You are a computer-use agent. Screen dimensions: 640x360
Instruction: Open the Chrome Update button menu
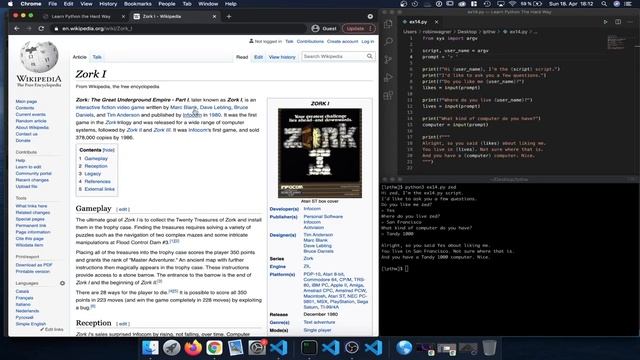(x=359, y=29)
